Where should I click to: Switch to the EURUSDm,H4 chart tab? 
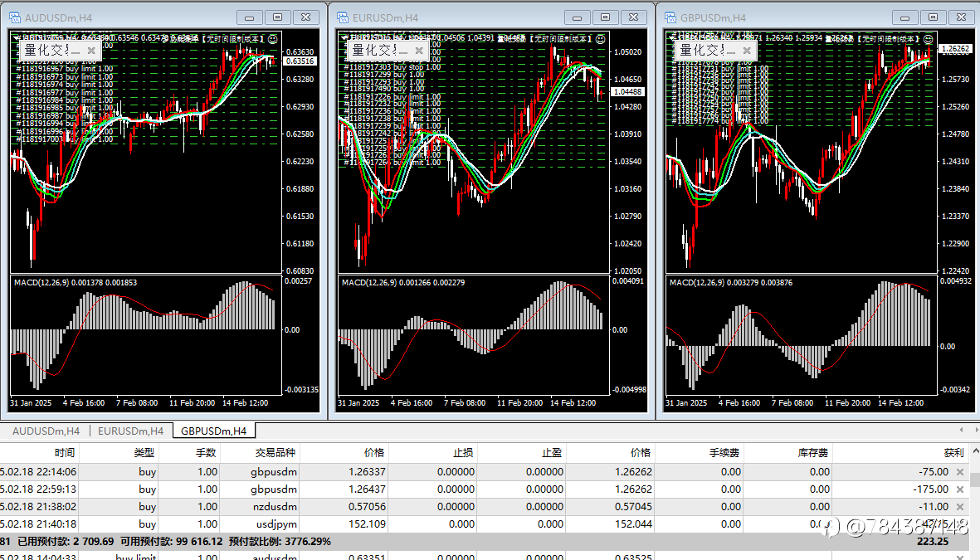coord(130,431)
